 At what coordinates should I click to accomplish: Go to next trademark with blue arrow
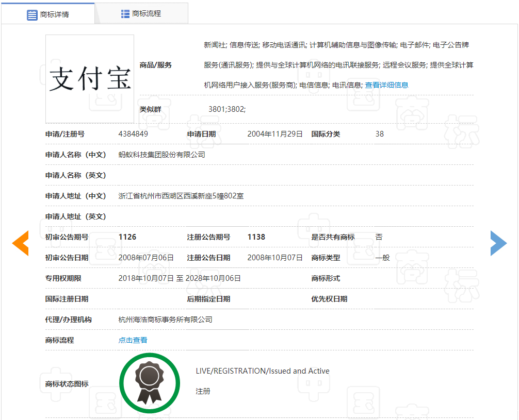[498, 243]
